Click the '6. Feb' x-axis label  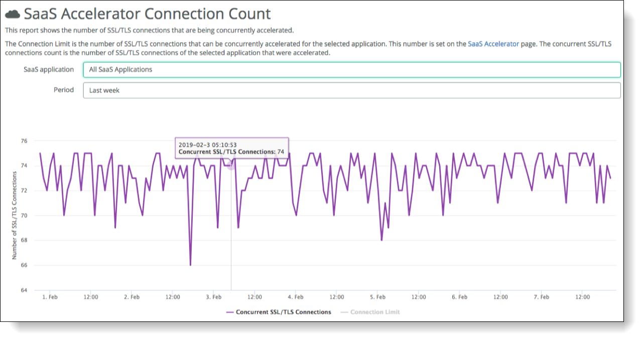point(459,297)
